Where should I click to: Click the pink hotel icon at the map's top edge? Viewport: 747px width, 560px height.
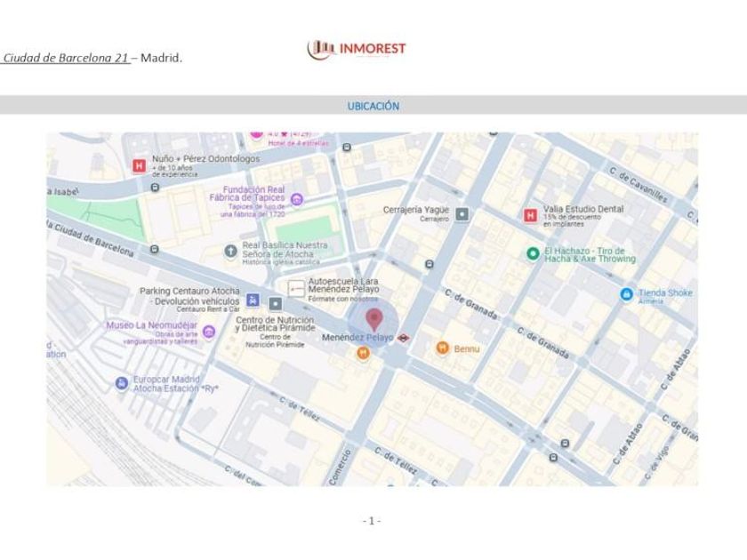[256, 135]
